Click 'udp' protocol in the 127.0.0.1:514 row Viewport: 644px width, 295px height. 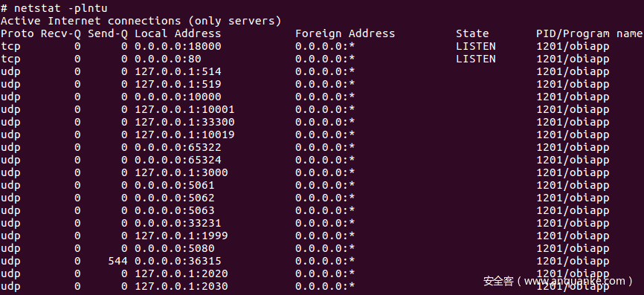pos(10,72)
